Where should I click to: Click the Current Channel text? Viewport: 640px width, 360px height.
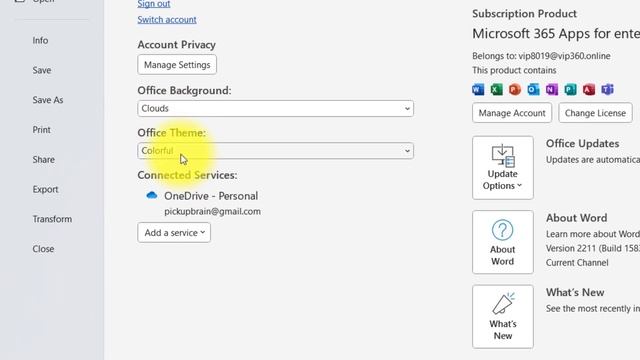click(x=577, y=262)
